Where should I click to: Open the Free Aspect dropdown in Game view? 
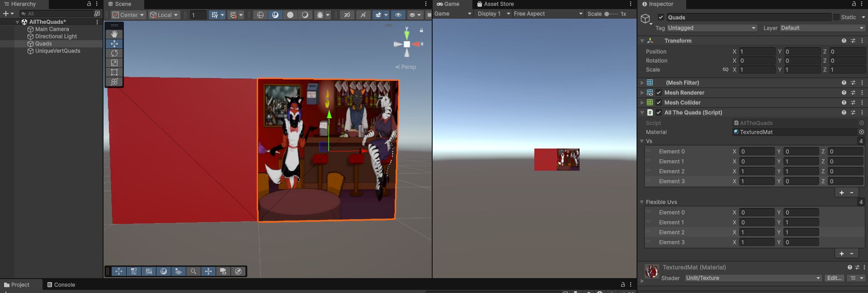pyautogui.click(x=548, y=14)
